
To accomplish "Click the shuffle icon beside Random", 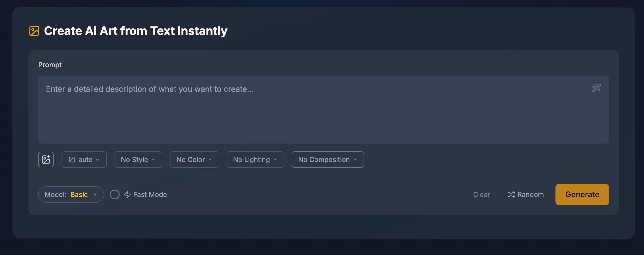I will [511, 195].
